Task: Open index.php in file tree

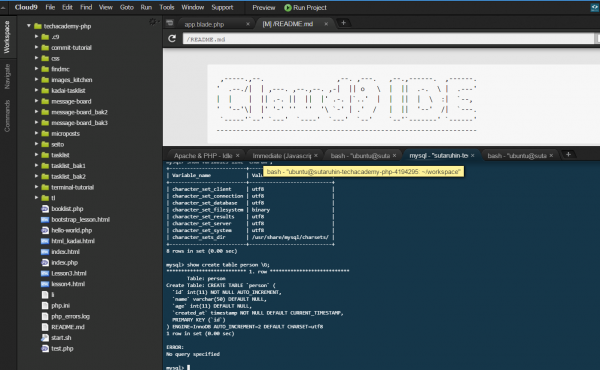Action: click(x=64, y=262)
